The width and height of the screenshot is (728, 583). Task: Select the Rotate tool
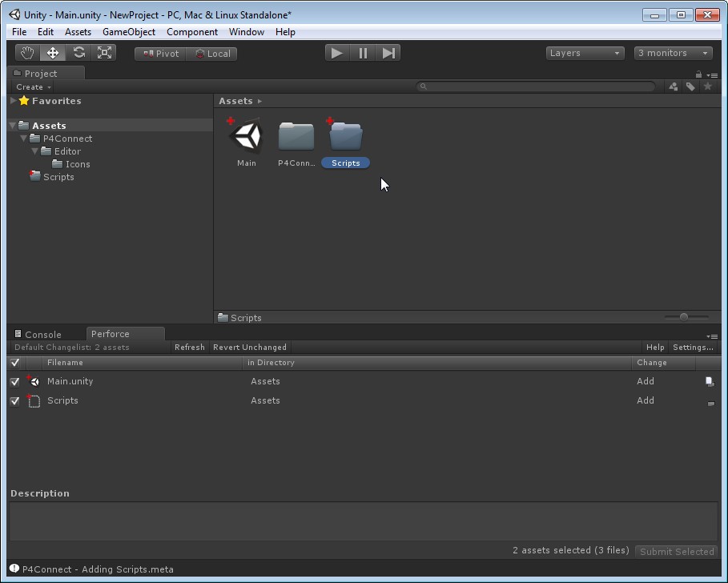click(78, 53)
